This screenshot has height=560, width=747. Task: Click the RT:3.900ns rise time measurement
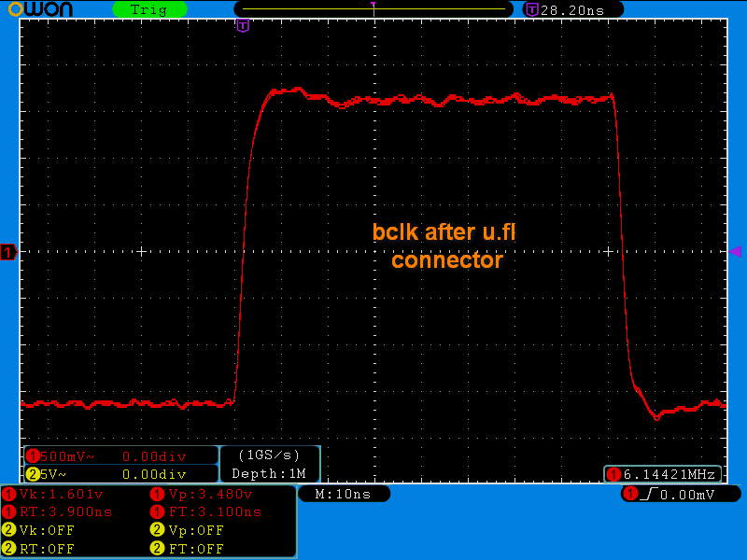(x=65, y=511)
